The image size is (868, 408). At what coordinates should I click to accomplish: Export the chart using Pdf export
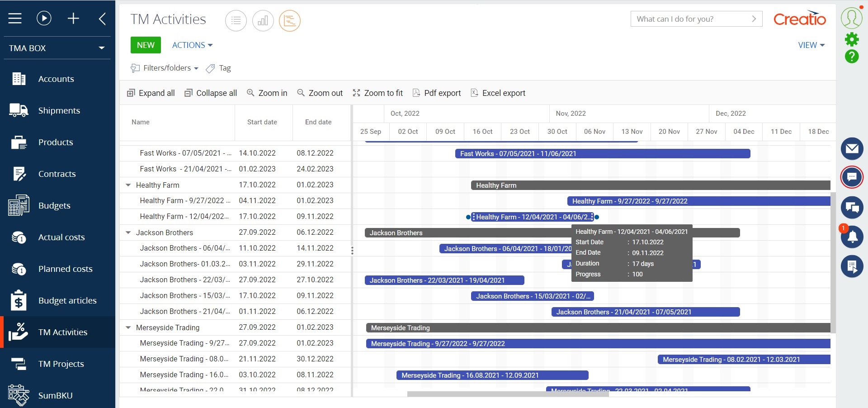point(436,93)
